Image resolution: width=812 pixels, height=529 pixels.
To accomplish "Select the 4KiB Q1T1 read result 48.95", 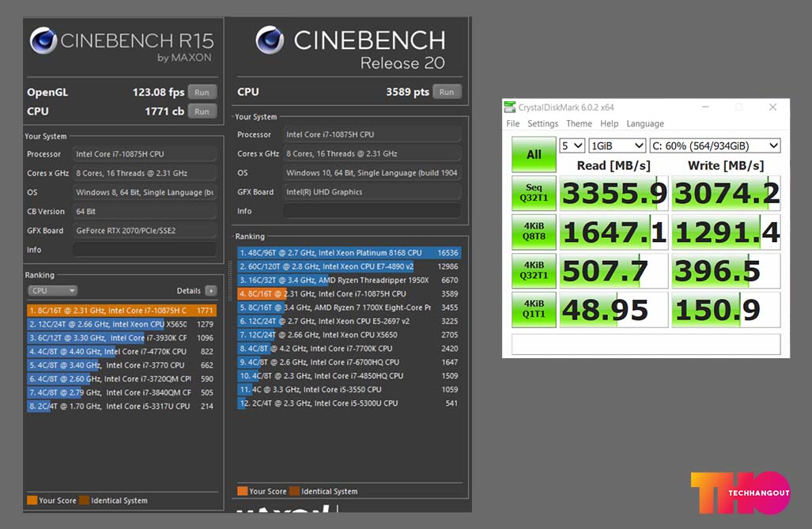I will tap(614, 310).
